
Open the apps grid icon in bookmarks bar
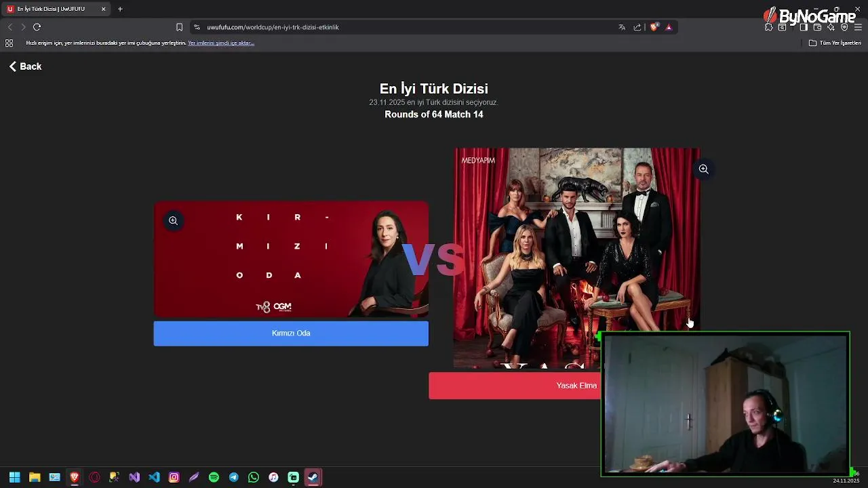click(9, 43)
